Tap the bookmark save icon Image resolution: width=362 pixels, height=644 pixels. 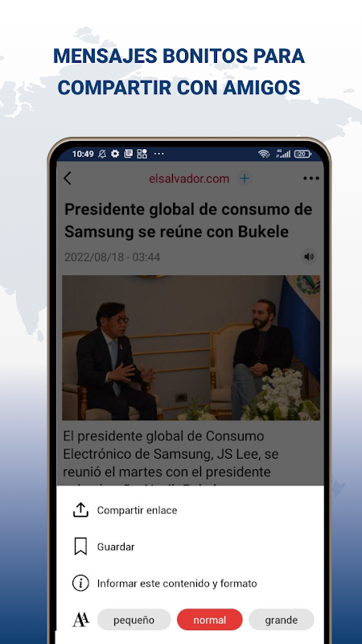[80, 547]
